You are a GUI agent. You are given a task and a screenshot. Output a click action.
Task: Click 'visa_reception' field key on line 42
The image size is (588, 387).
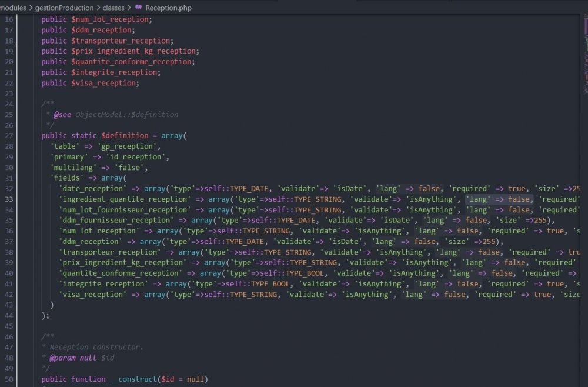tap(93, 295)
